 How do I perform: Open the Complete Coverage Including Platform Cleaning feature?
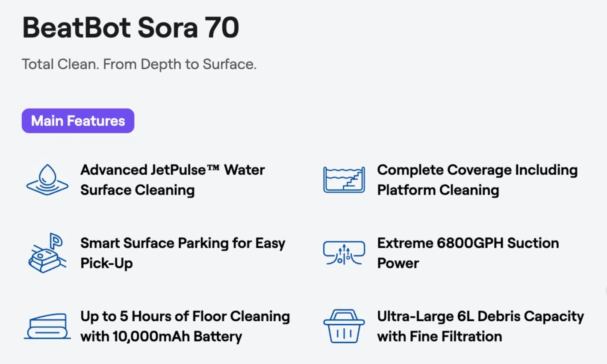(477, 180)
